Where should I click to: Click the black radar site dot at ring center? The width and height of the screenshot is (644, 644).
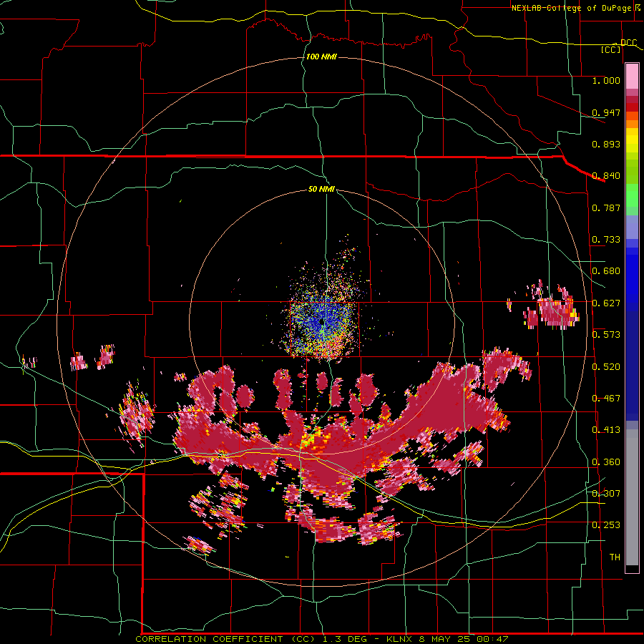[x=321, y=321]
